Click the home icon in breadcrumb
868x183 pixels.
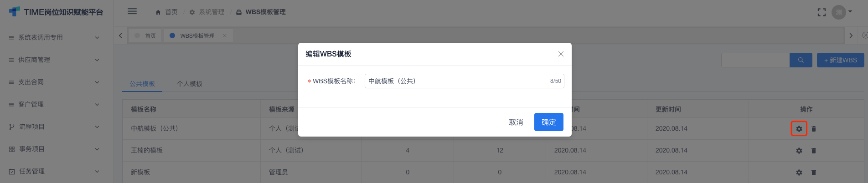[x=158, y=12]
